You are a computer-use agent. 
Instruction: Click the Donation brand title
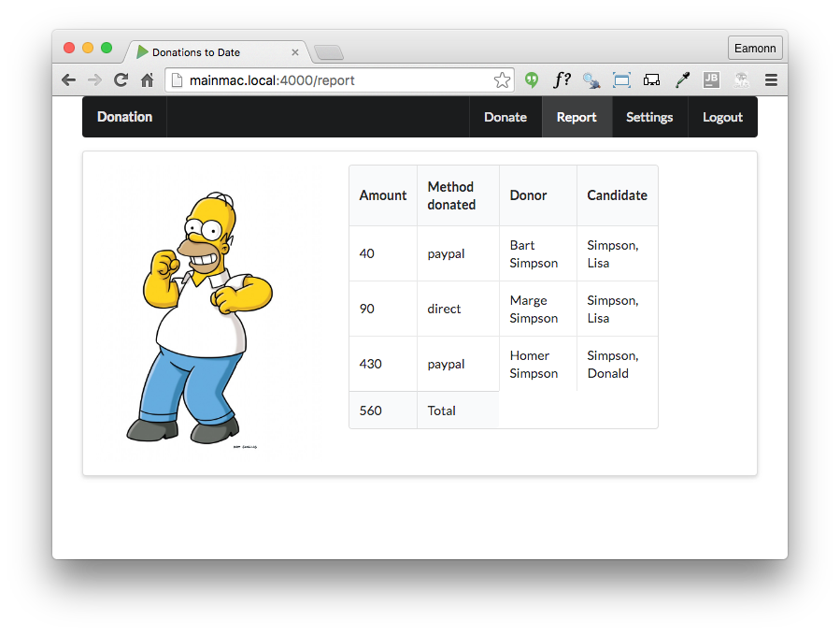124,117
